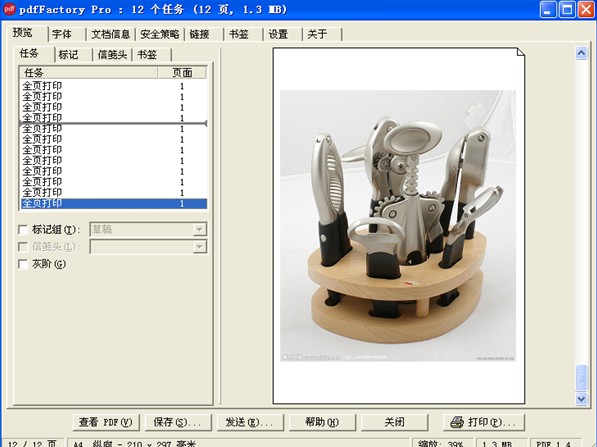Switch to the 设置 tab
This screenshot has height=447, width=597.
coord(283,34)
